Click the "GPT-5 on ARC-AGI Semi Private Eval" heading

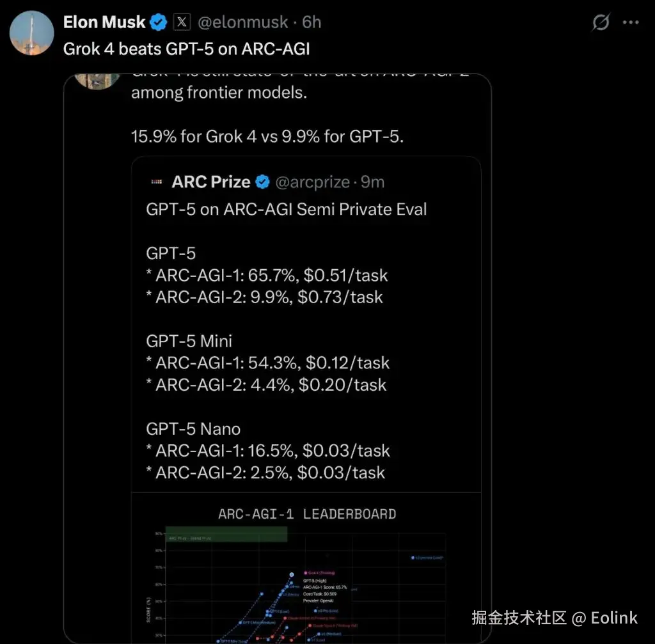coord(286,209)
